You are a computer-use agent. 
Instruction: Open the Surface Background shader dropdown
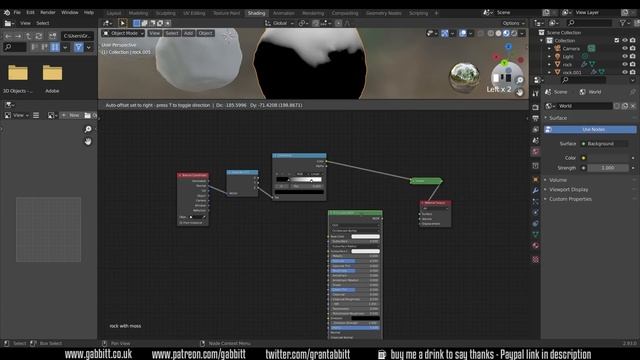(604, 144)
